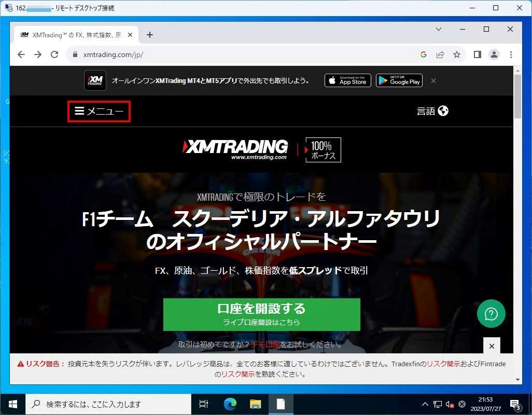This screenshot has height=415, width=532.
Task: Open the Fintrade リスク開示 link
Action: point(238,375)
